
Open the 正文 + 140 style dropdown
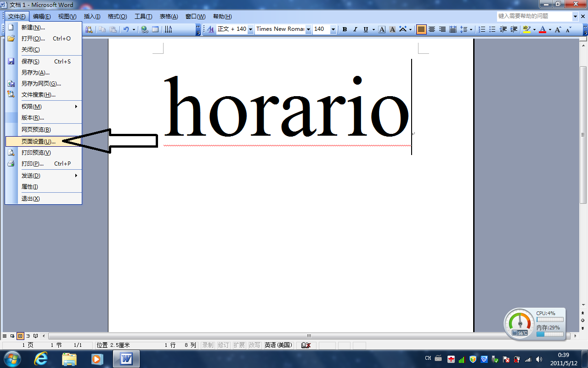(x=250, y=29)
